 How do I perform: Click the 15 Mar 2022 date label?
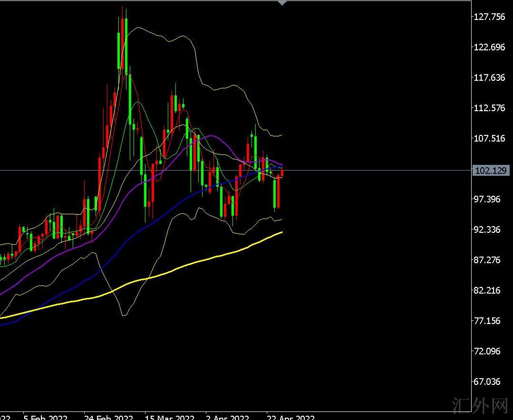pos(169,418)
